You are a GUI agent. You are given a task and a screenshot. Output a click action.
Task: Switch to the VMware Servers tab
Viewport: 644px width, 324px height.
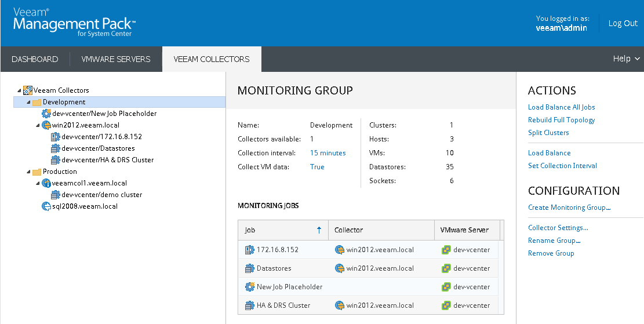(116, 59)
